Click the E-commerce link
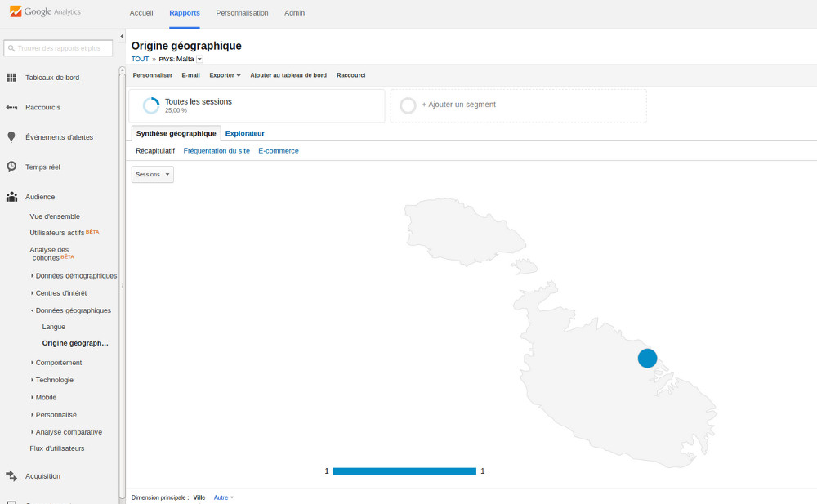817x504 pixels. pos(279,151)
